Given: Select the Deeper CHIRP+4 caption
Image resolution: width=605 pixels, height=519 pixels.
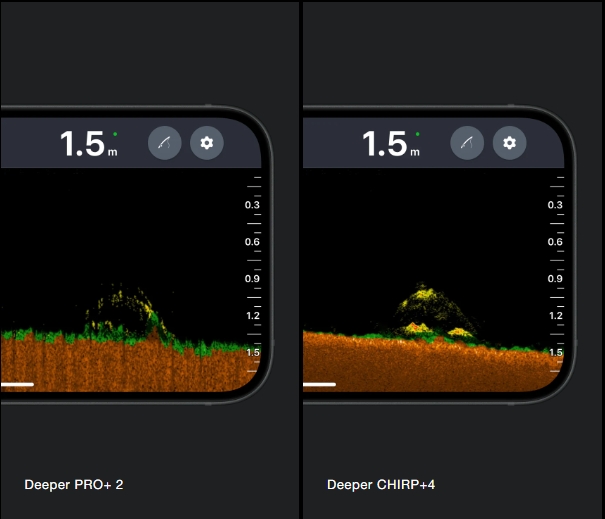Looking at the screenshot, I should tap(381, 485).
